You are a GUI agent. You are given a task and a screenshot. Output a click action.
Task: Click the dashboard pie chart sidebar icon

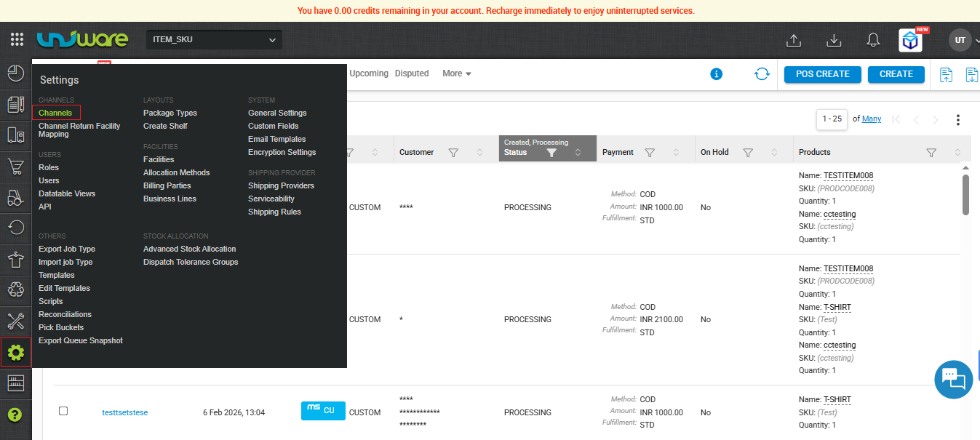[15, 73]
